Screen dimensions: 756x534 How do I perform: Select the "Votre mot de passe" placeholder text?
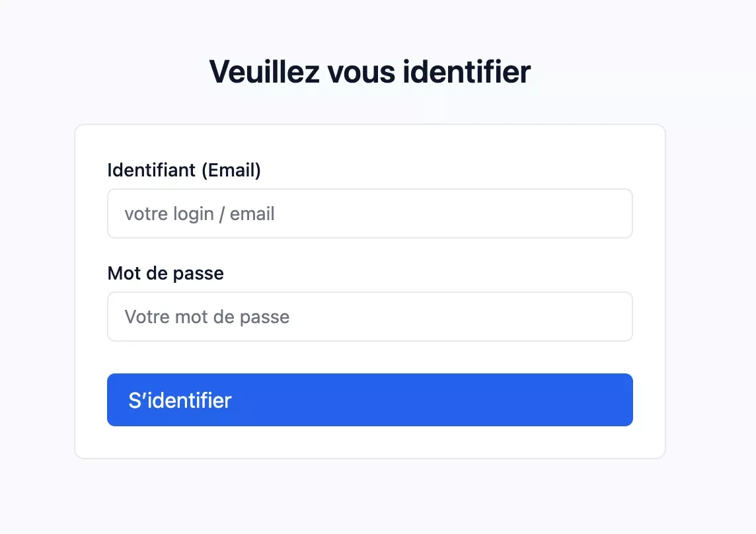(x=207, y=317)
